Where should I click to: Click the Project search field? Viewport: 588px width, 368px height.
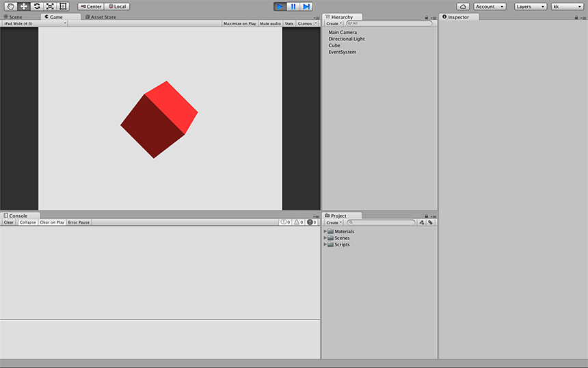[382, 222]
